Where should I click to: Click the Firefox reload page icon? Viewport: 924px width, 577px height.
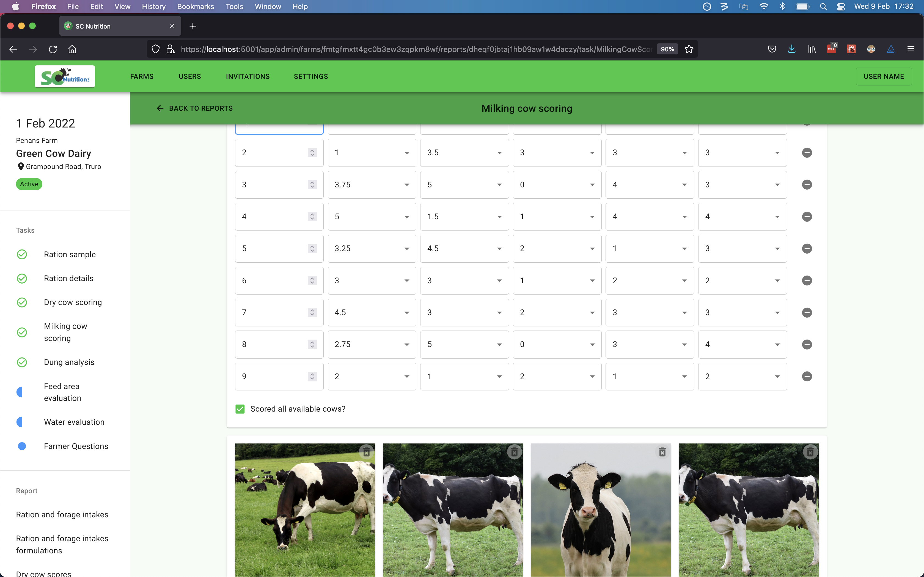(53, 49)
